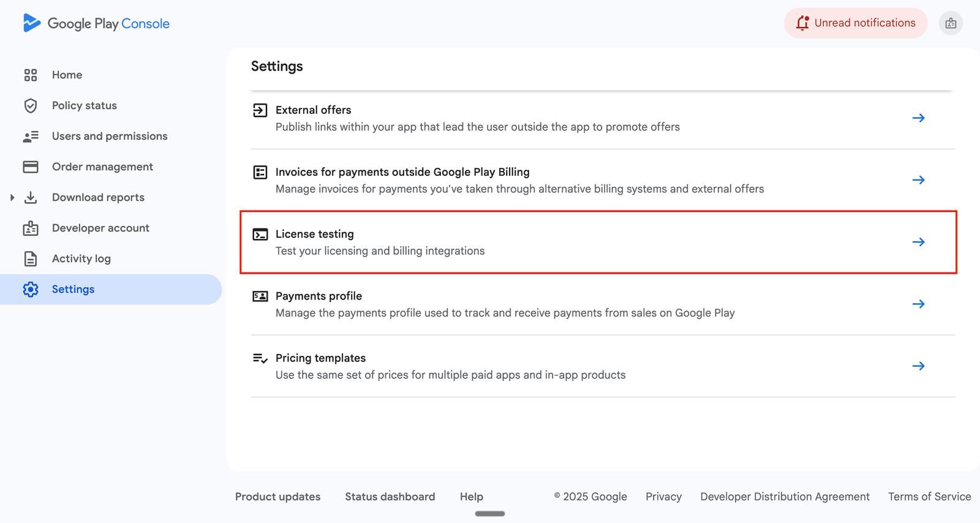Open Order management from the sidebar

(102, 167)
